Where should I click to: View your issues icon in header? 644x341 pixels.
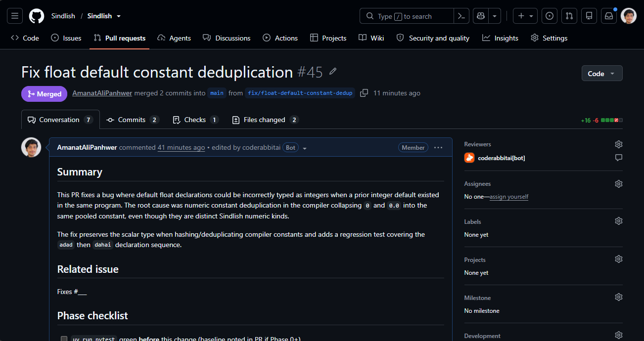point(550,16)
